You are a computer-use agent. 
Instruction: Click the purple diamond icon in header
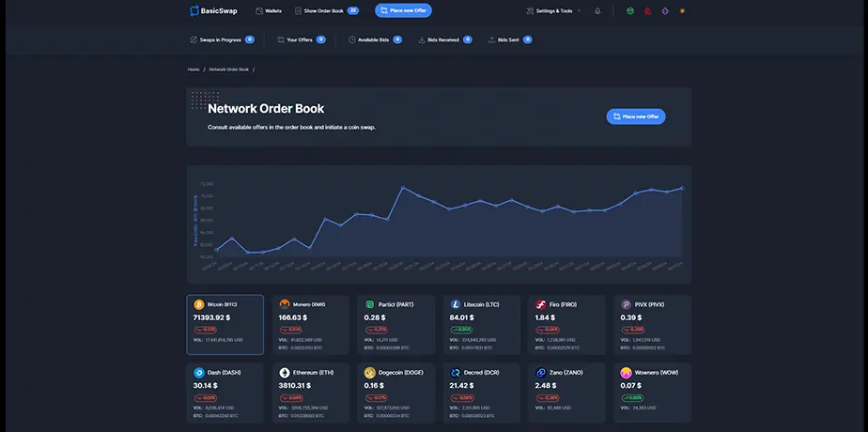(665, 10)
